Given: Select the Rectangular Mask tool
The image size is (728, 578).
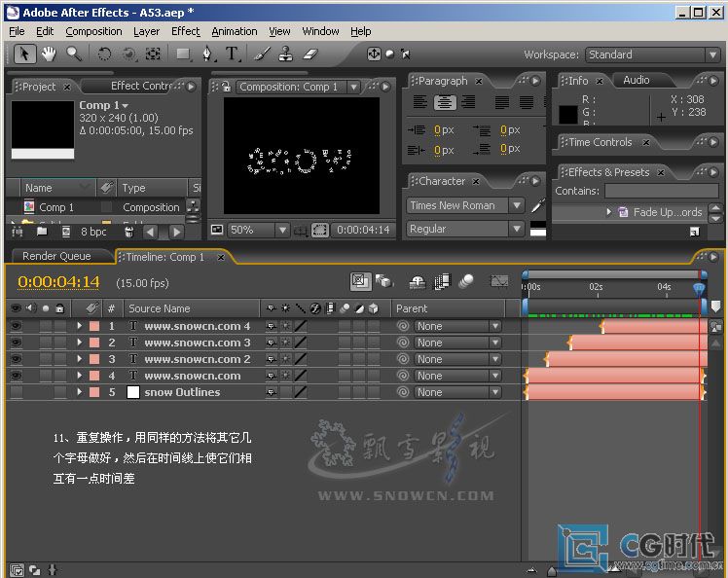Looking at the screenshot, I should (x=183, y=54).
